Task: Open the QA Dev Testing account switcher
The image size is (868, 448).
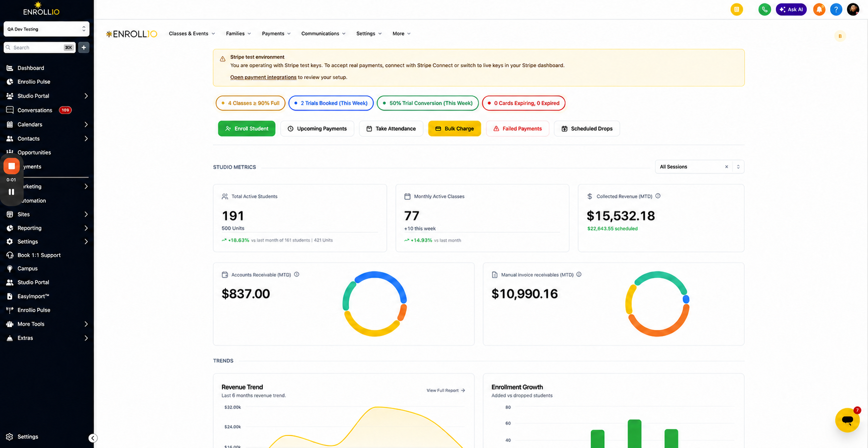Action: pos(47,29)
